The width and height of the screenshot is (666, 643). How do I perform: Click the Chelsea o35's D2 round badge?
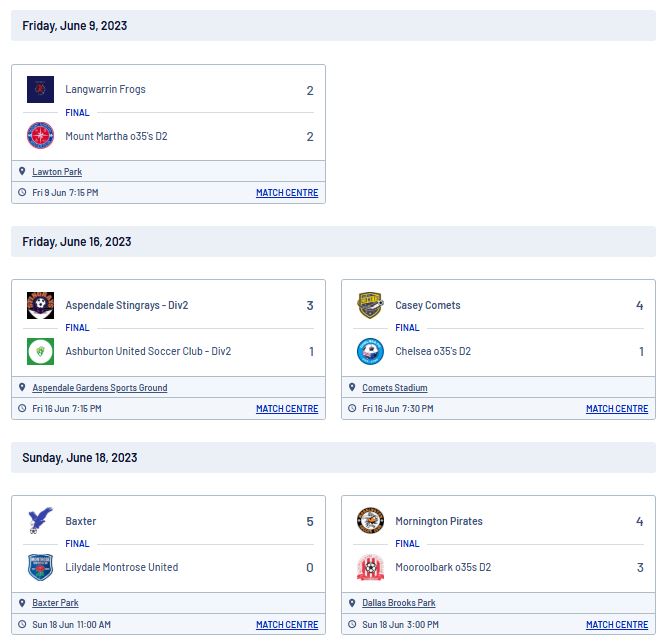click(370, 351)
